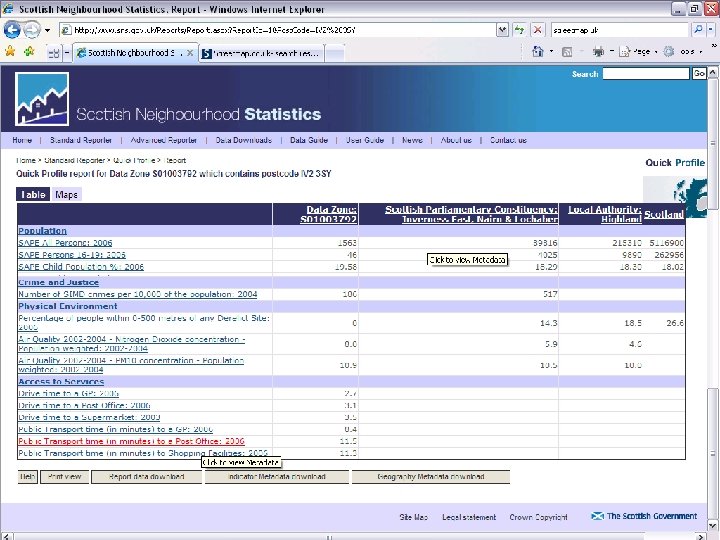
Task: Open the Crown Copyright footer link
Action: click(x=538, y=517)
